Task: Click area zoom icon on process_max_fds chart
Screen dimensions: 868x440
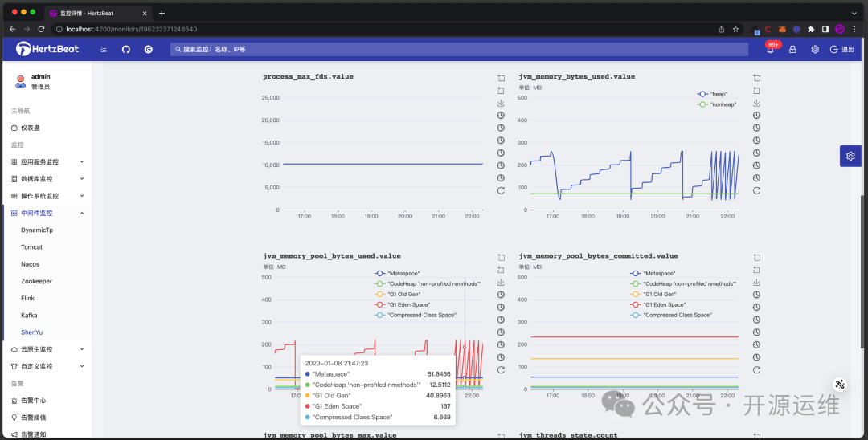Action: (x=501, y=78)
